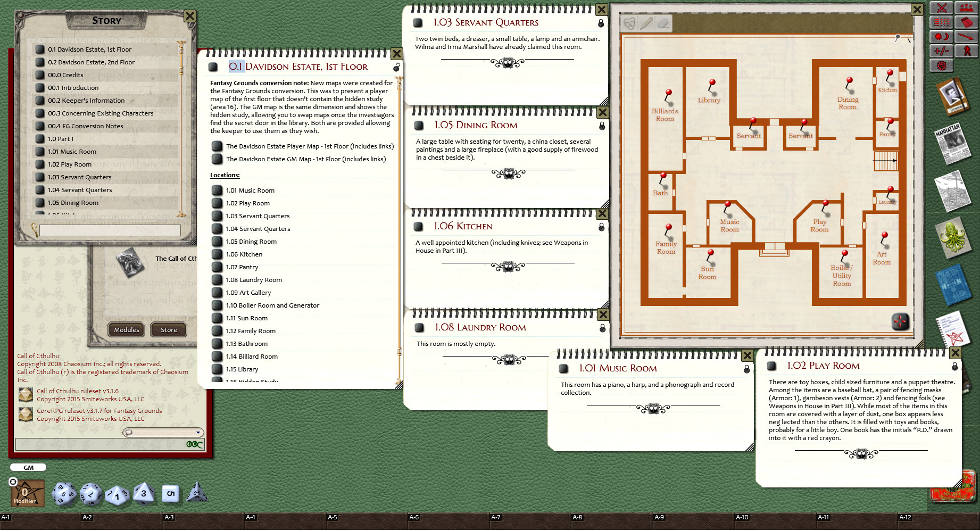
Task: Click the Store button
Action: 169,330
